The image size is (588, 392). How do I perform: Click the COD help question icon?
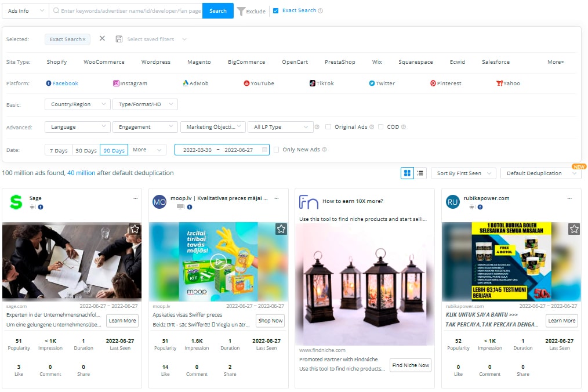[404, 127]
